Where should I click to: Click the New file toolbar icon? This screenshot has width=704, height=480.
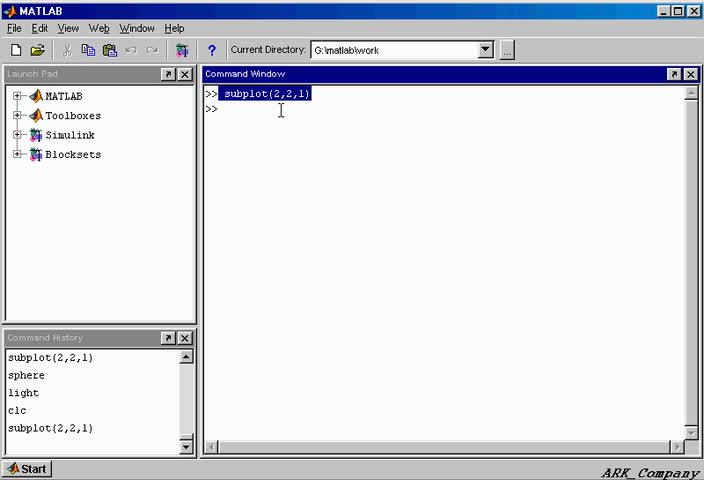click(x=16, y=50)
